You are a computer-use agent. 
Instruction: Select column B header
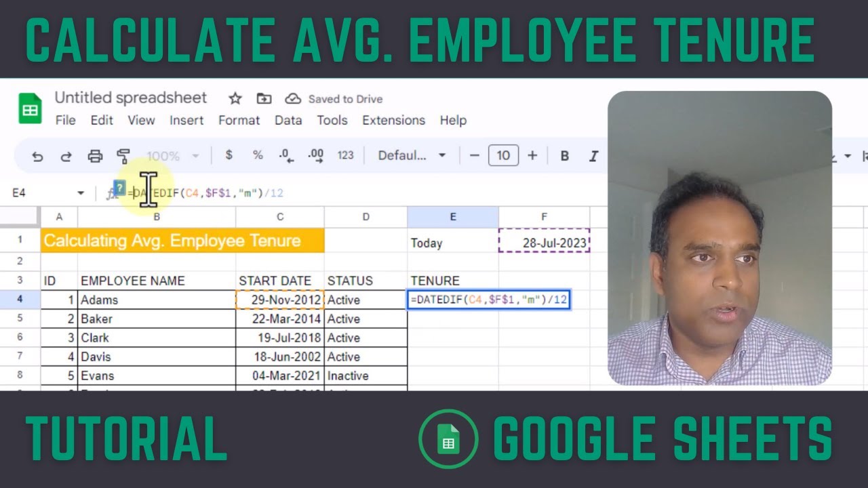click(x=157, y=217)
